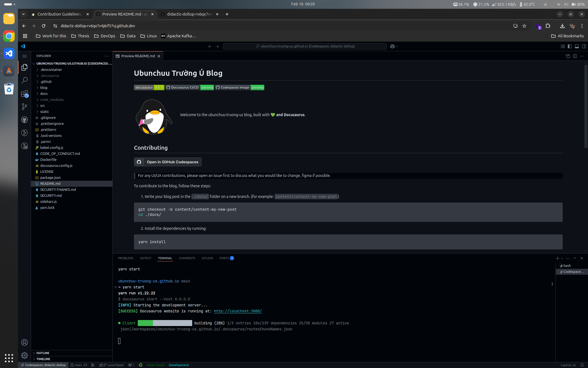Screen dimensions: 588x368
Task: Click the Open in GitHub Codespaces button
Action: click(x=167, y=162)
